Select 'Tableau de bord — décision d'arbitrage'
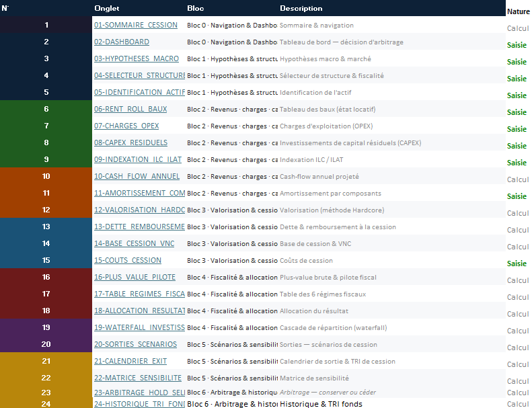The image size is (532, 408). click(x=341, y=42)
